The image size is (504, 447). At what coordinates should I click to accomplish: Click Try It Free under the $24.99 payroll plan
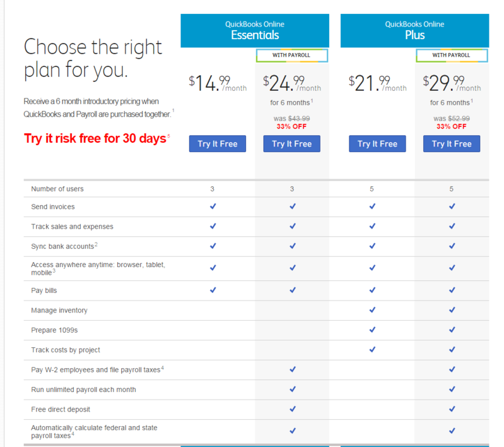291,144
